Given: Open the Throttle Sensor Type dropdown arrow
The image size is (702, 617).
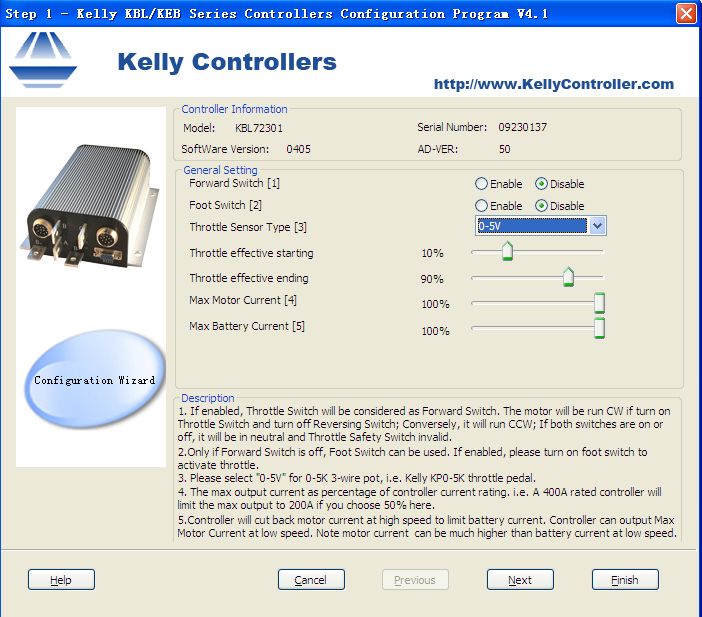Looking at the screenshot, I should pyautogui.click(x=597, y=226).
